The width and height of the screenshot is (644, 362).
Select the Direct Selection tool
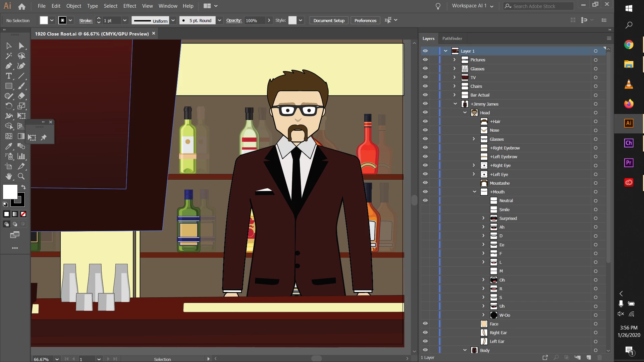[x=21, y=46]
